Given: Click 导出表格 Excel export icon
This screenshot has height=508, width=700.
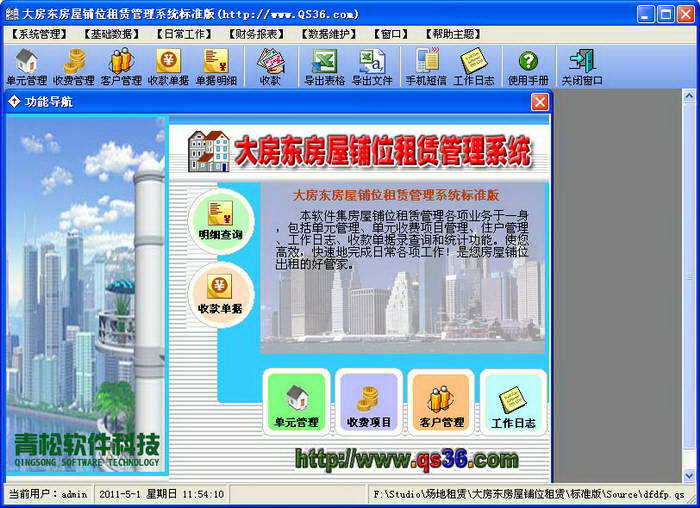Looking at the screenshot, I should 325,67.
